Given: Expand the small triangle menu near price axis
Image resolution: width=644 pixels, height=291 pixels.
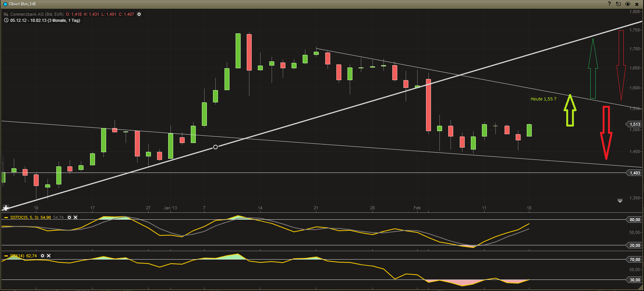Looking at the screenshot, I should click(x=620, y=201).
